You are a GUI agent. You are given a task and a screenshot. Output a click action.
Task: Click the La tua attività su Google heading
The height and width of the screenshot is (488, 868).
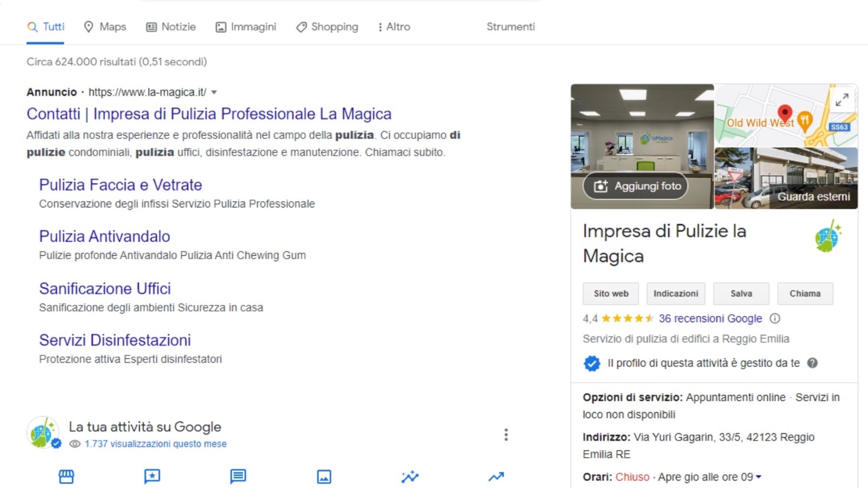pyautogui.click(x=145, y=427)
